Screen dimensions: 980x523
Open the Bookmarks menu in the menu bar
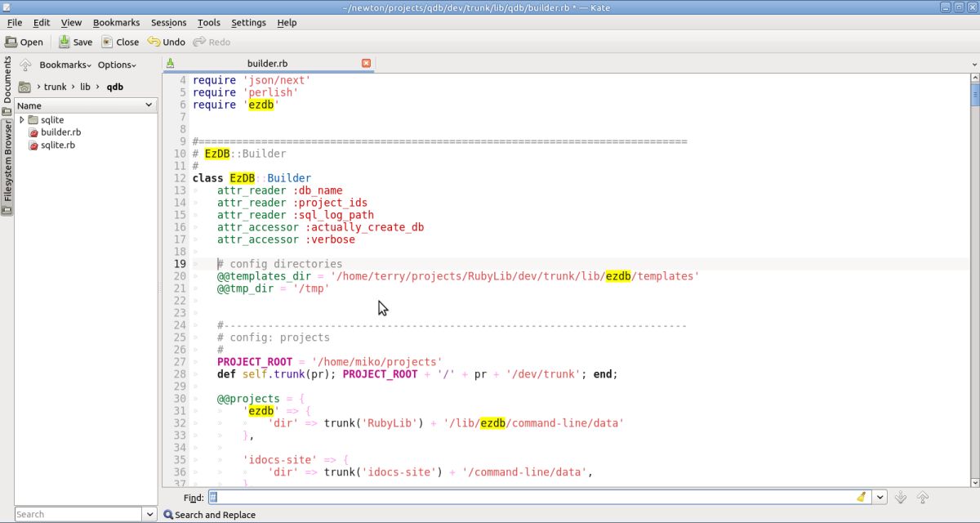click(x=116, y=23)
